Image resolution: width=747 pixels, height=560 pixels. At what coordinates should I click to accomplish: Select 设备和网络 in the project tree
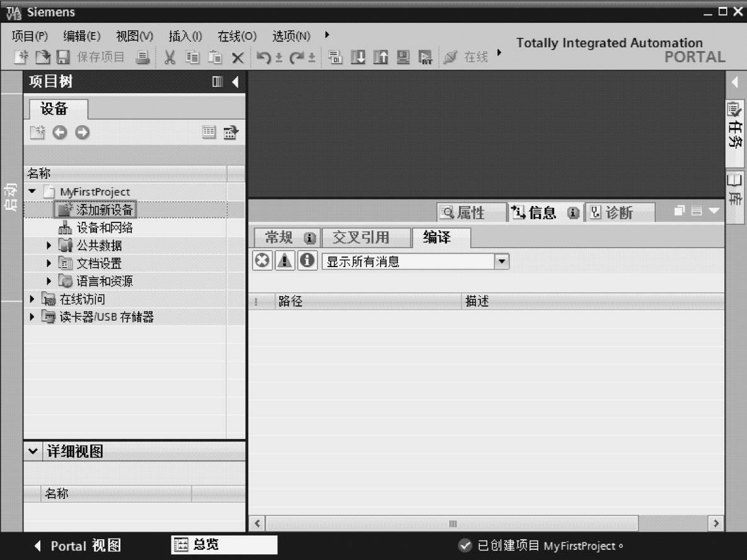pos(96,227)
